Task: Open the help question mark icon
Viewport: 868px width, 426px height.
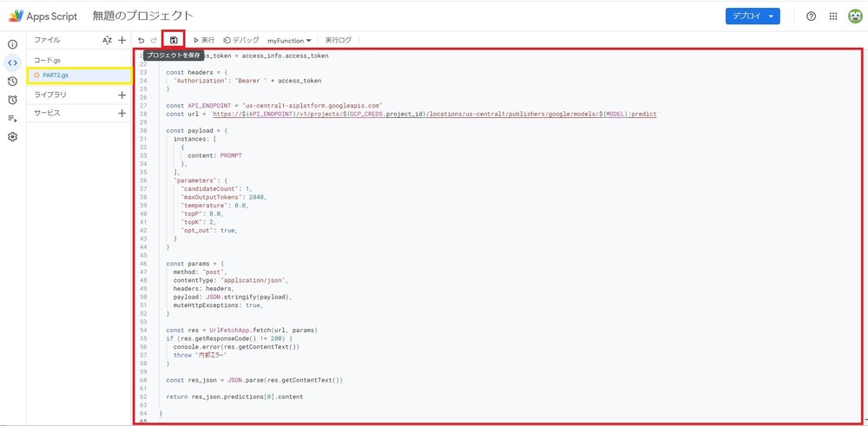Action: [x=811, y=16]
